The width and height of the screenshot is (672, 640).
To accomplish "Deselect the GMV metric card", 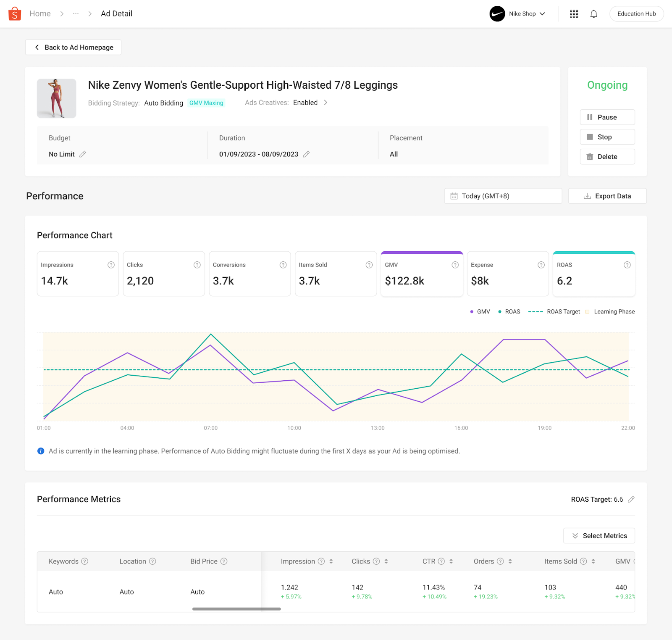I will pyautogui.click(x=422, y=274).
